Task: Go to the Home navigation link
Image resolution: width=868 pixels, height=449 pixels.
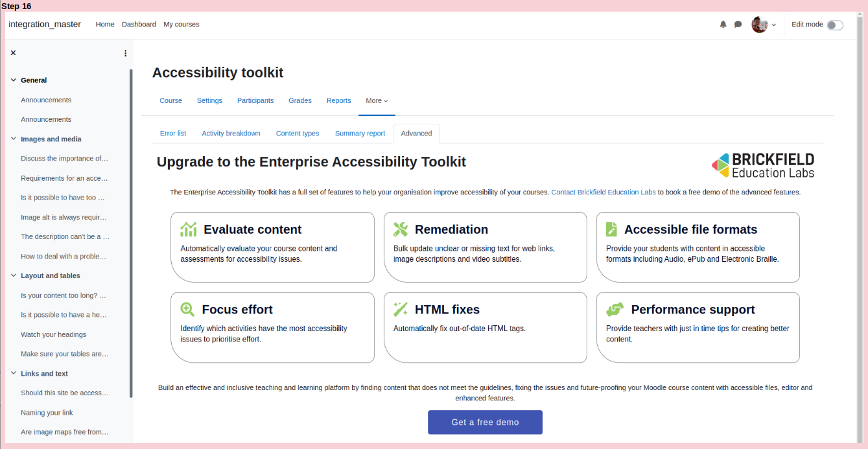Action: point(105,25)
